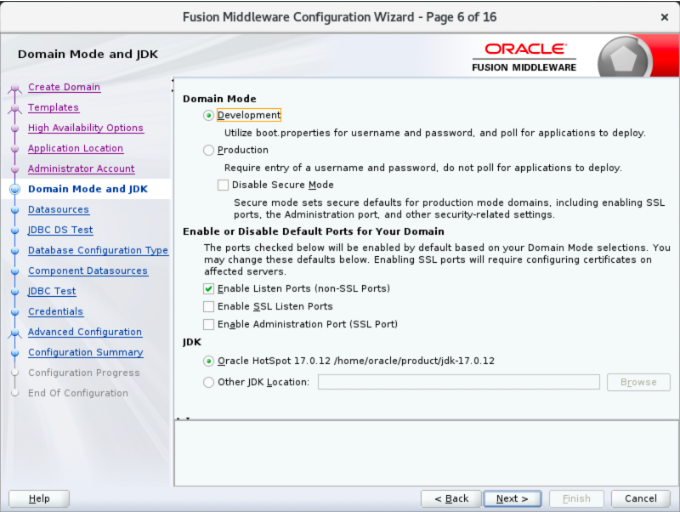The height and width of the screenshot is (512, 680).
Task: Click the Credentials step bullet
Action: click(x=15, y=312)
